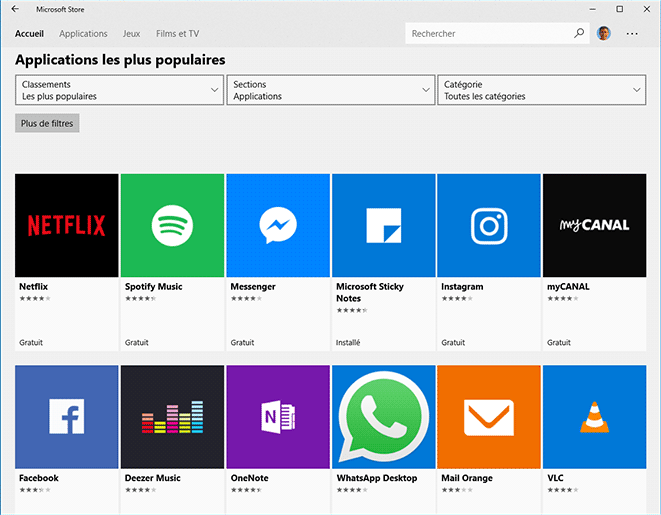Expand the Catégorie dropdown
Image resolution: width=661 pixels, height=515 pixels.
[541, 90]
